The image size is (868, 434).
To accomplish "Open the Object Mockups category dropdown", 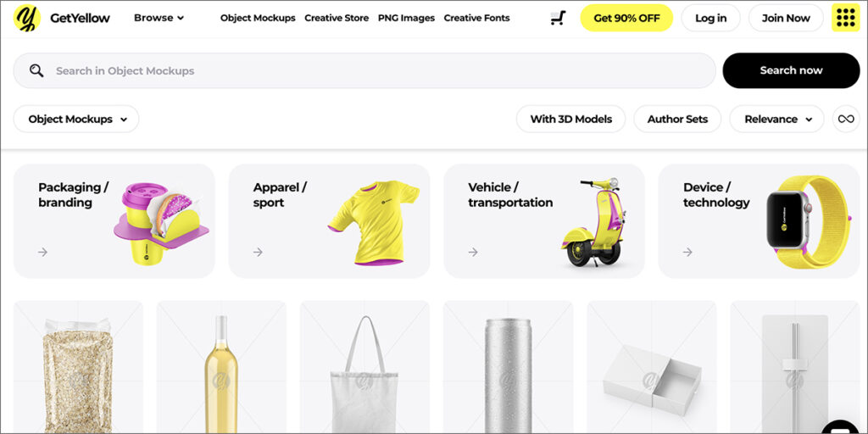I will point(76,119).
